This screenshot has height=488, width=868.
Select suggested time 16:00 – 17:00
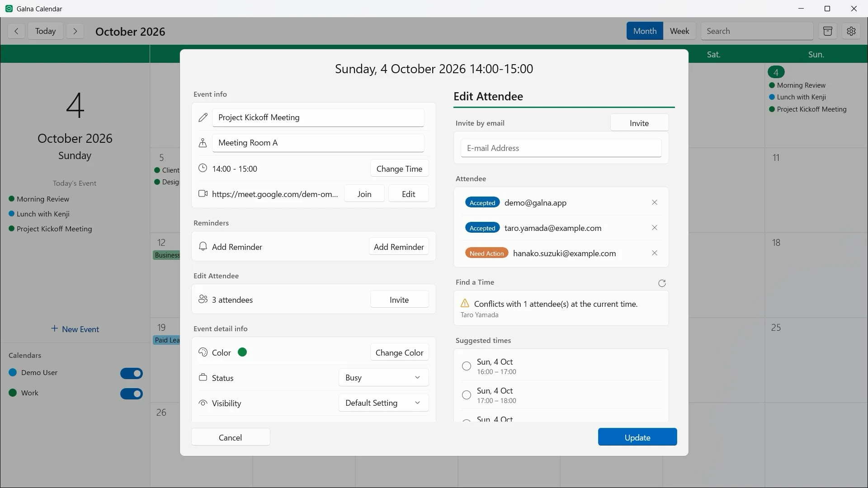point(467,366)
